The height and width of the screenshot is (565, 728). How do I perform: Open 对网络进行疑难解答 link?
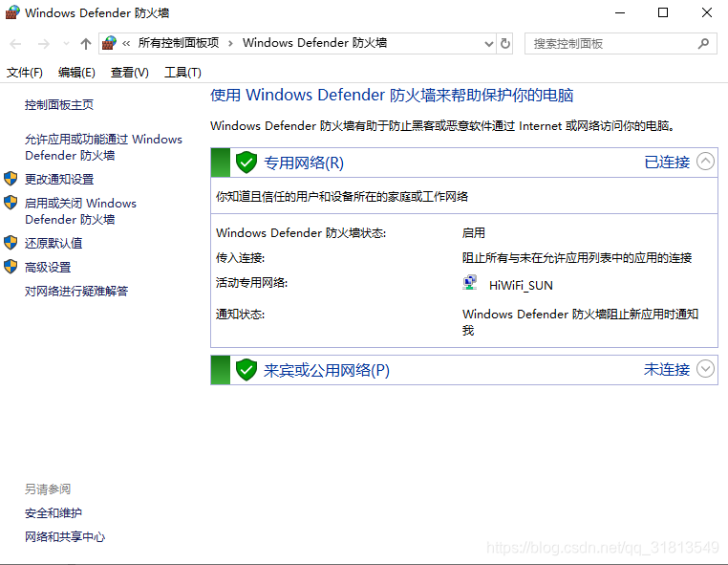(76, 292)
